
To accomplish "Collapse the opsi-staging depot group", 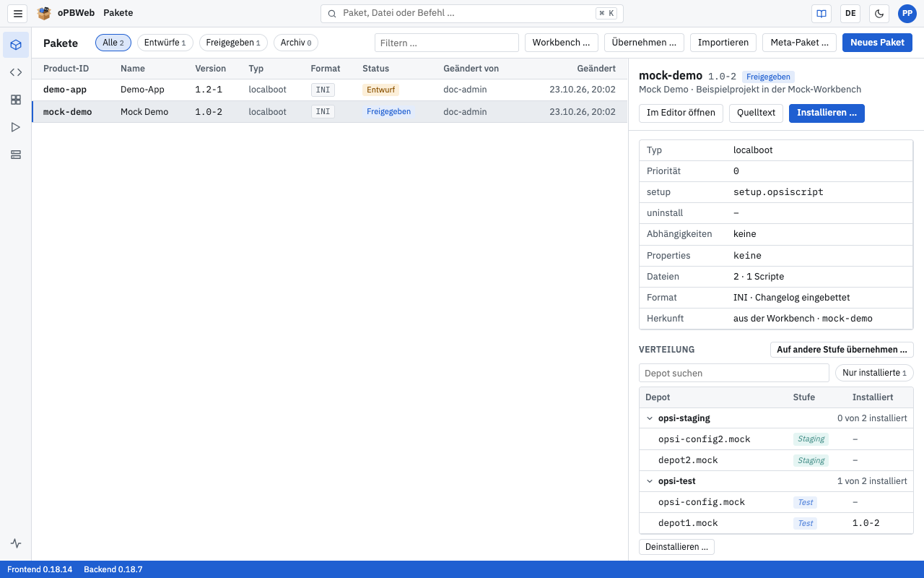I will coord(650,418).
